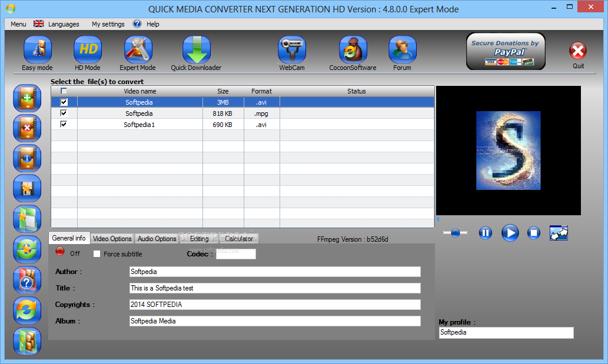
Task: Click the Codec input box
Action: pyautogui.click(x=236, y=254)
